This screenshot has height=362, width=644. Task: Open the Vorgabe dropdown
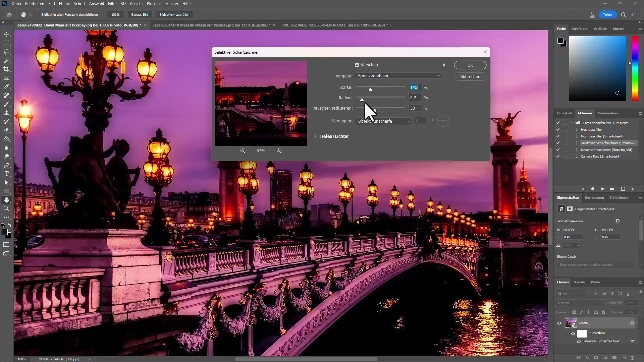pyautogui.click(x=398, y=76)
